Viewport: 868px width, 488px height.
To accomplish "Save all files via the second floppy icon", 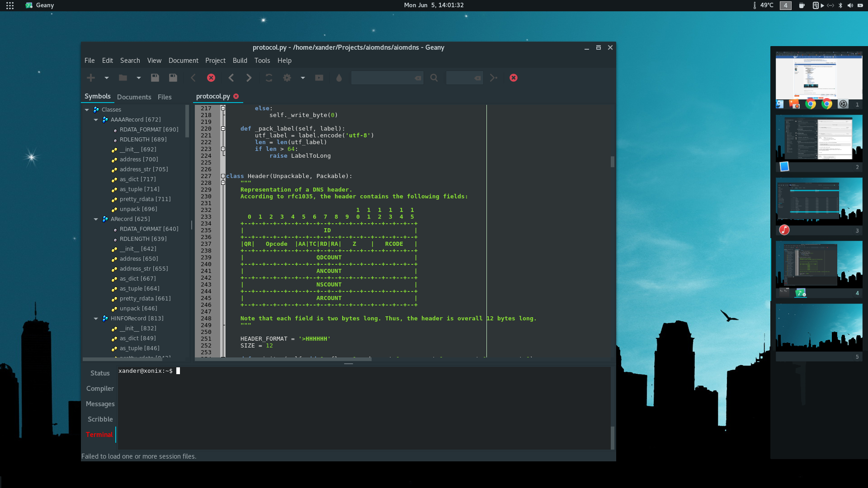I will (x=173, y=78).
